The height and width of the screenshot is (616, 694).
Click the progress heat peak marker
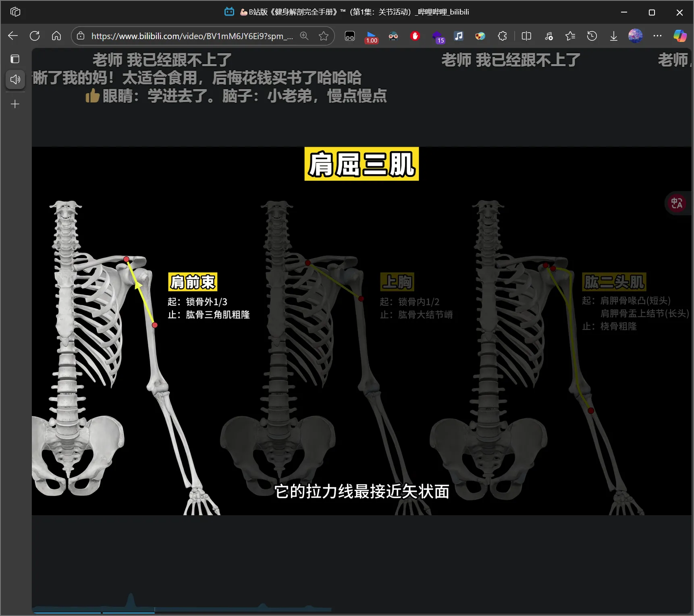tap(130, 600)
